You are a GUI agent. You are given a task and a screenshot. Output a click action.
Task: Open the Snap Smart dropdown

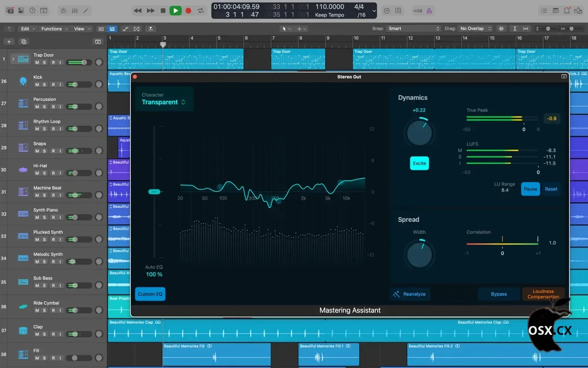(413, 28)
